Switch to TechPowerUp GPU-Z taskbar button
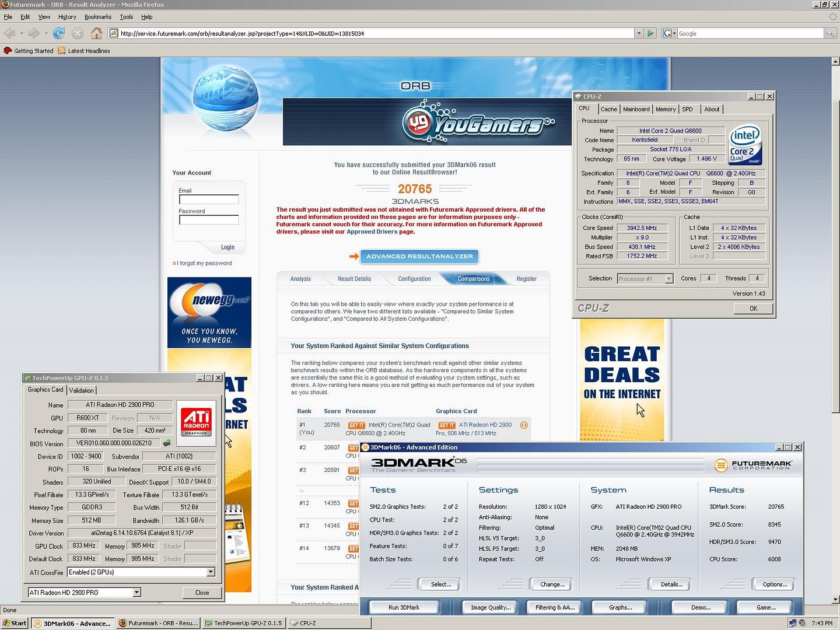Screen dimensions: 840x630 point(244,623)
